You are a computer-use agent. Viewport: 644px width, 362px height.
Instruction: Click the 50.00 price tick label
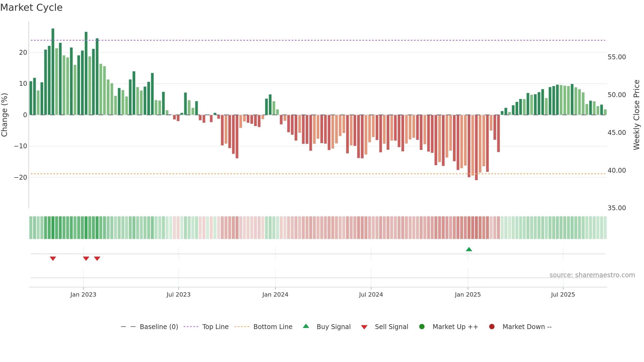pos(617,95)
